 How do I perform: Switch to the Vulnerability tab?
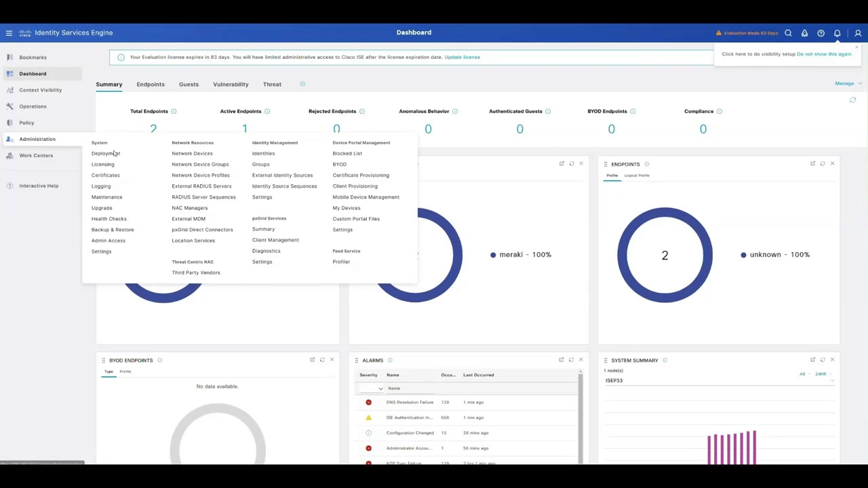pos(231,84)
